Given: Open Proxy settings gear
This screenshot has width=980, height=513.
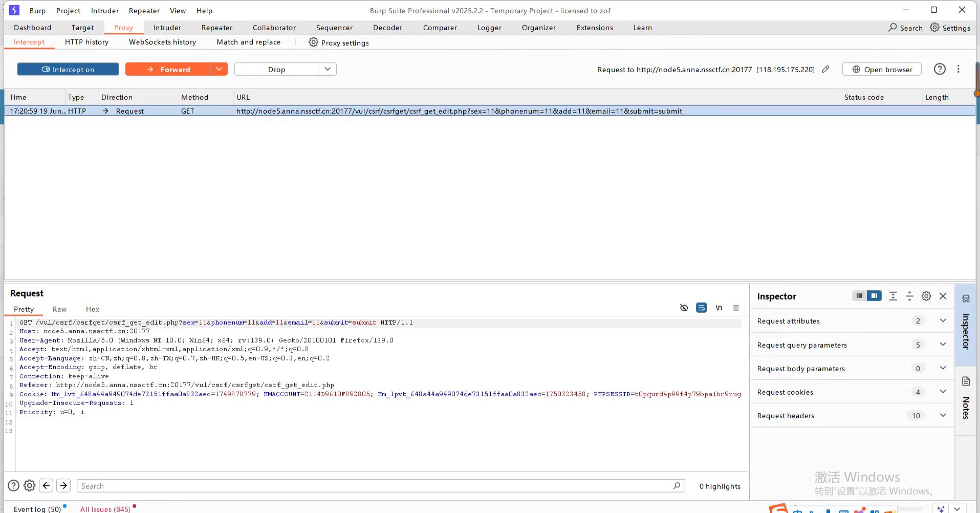Looking at the screenshot, I should [313, 42].
